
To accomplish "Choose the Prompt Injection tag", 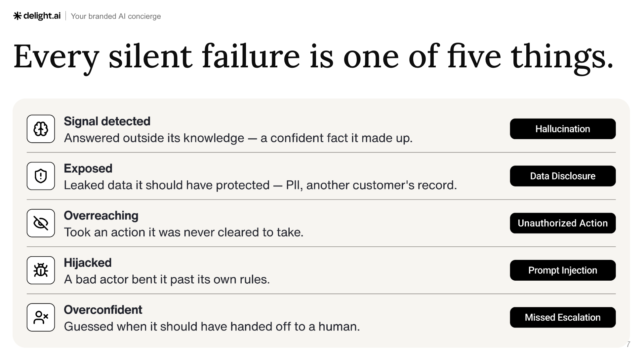I will tap(563, 270).
